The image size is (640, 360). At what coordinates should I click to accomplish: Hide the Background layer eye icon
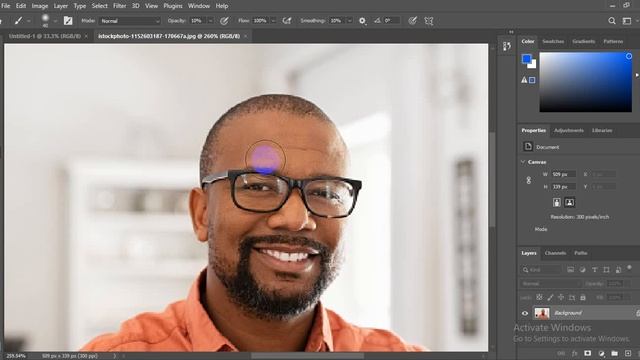tap(525, 313)
